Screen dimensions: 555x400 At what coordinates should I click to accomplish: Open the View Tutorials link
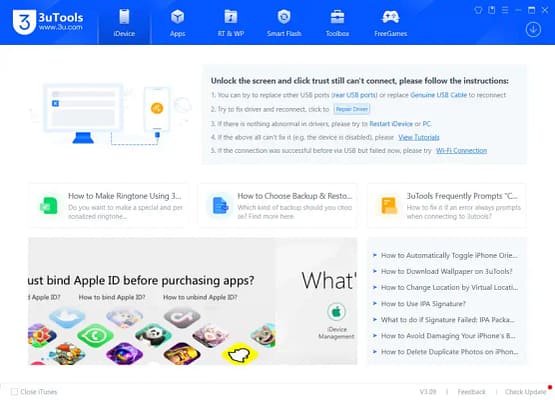click(x=419, y=137)
